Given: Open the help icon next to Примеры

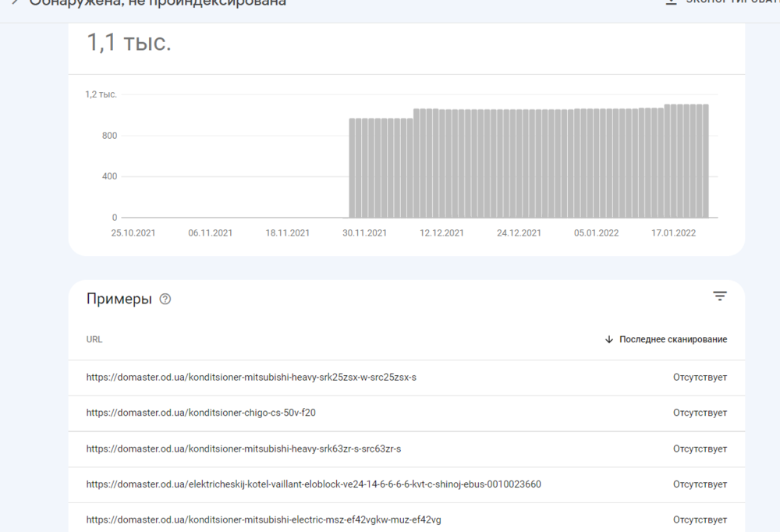Looking at the screenshot, I should pos(165,300).
